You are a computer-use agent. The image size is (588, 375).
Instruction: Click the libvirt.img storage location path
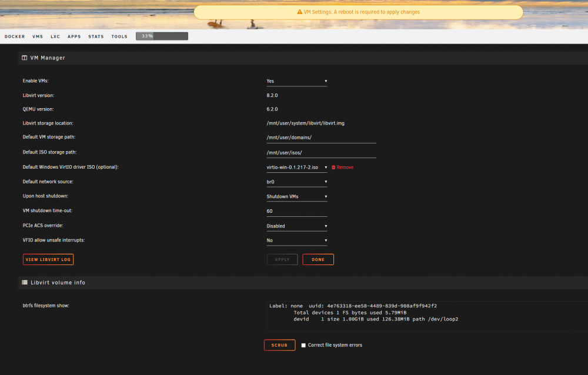tap(305, 123)
